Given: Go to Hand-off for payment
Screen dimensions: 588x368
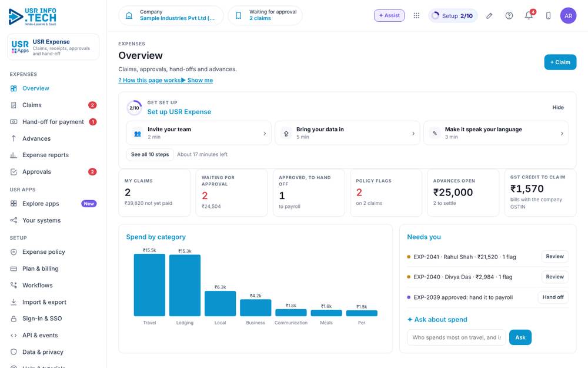Looking at the screenshot, I should coord(54,122).
